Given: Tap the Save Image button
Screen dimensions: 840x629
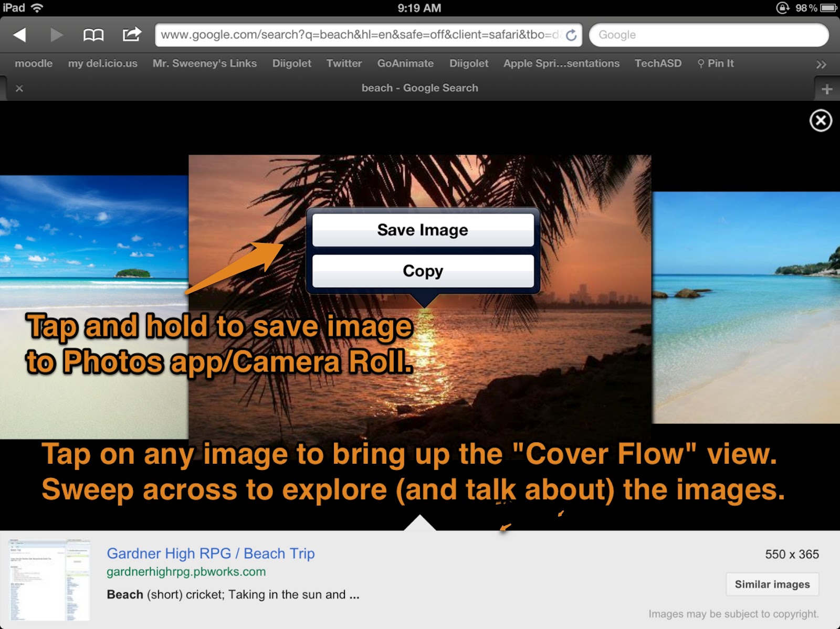Looking at the screenshot, I should coord(422,229).
